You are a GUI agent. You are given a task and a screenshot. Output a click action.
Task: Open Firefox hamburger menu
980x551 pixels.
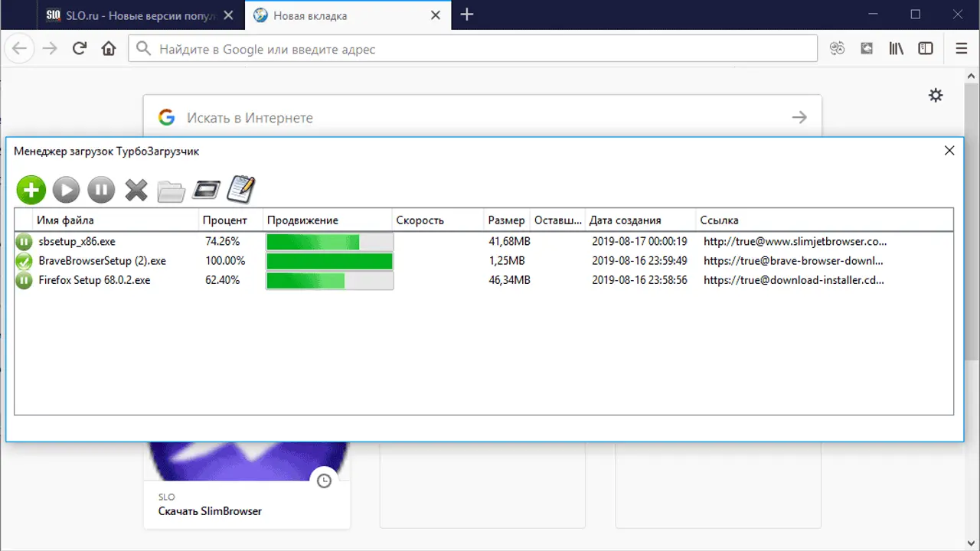(x=962, y=49)
